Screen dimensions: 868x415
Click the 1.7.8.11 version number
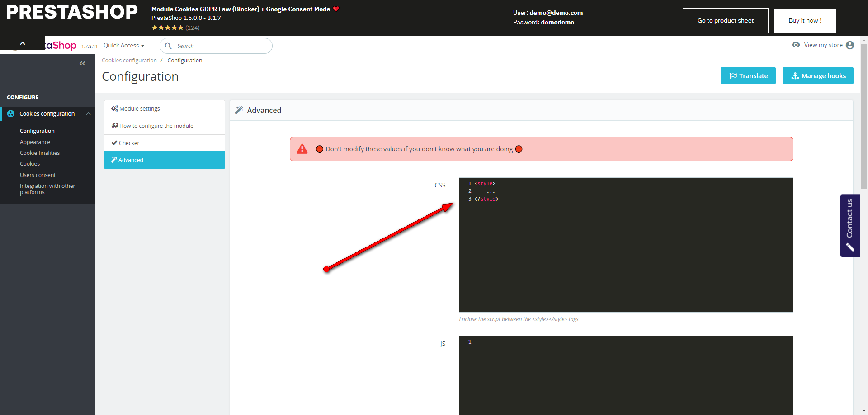point(90,46)
